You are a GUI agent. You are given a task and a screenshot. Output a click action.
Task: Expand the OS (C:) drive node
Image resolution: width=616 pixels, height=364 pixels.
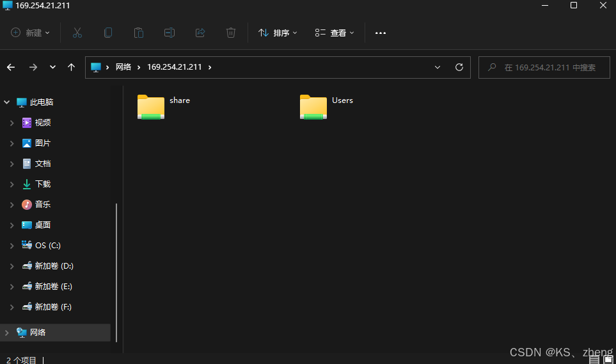pyautogui.click(x=12, y=245)
